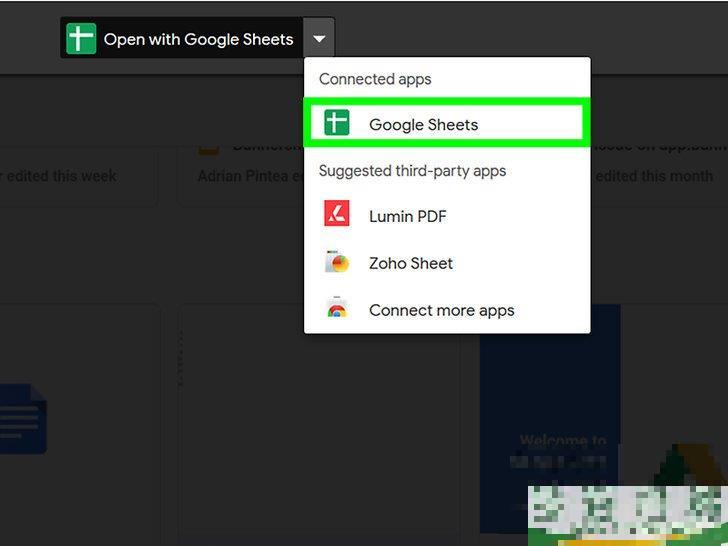Open the Welcome to document thumbnail
This screenshot has width=728, height=546.
tap(550, 420)
